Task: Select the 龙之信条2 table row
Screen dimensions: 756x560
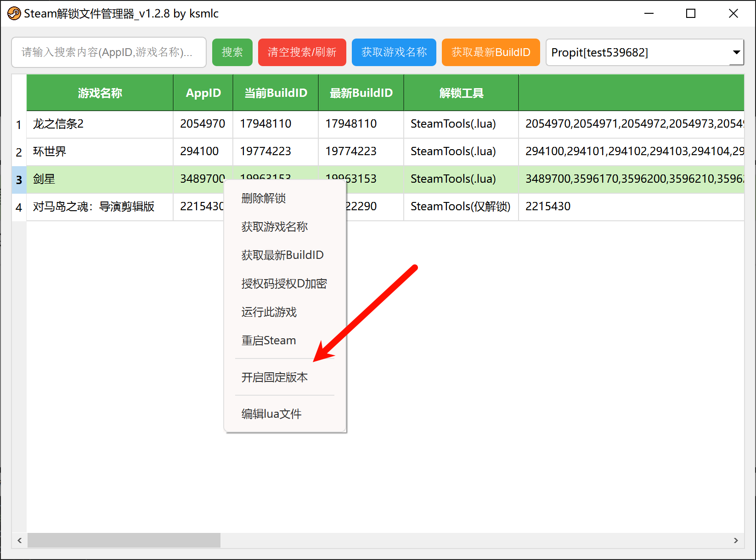Action: pyautogui.click(x=99, y=124)
